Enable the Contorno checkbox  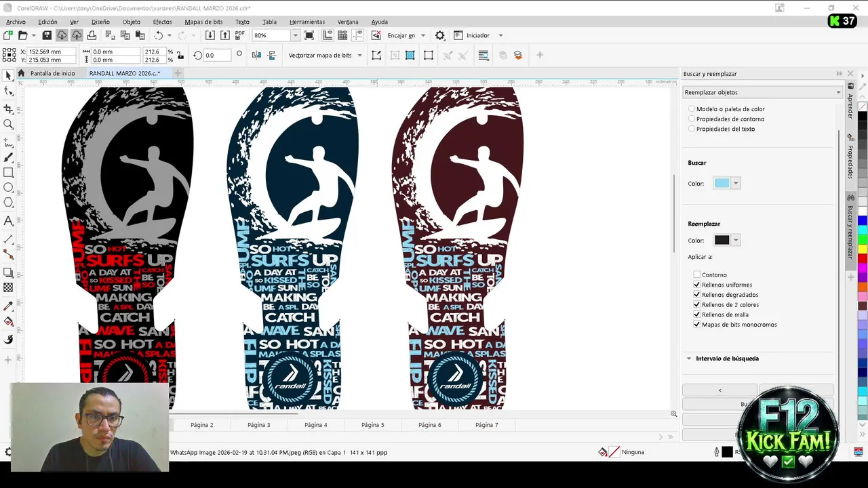(x=696, y=274)
